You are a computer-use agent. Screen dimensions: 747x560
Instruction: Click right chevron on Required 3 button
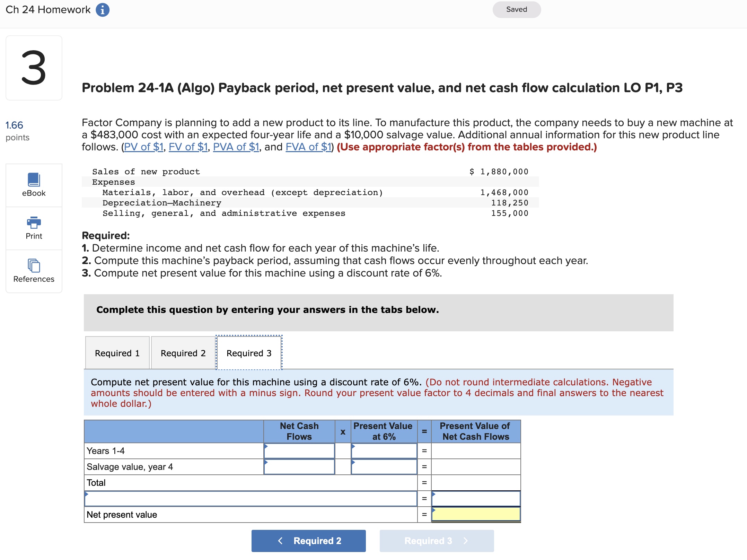[x=465, y=541]
